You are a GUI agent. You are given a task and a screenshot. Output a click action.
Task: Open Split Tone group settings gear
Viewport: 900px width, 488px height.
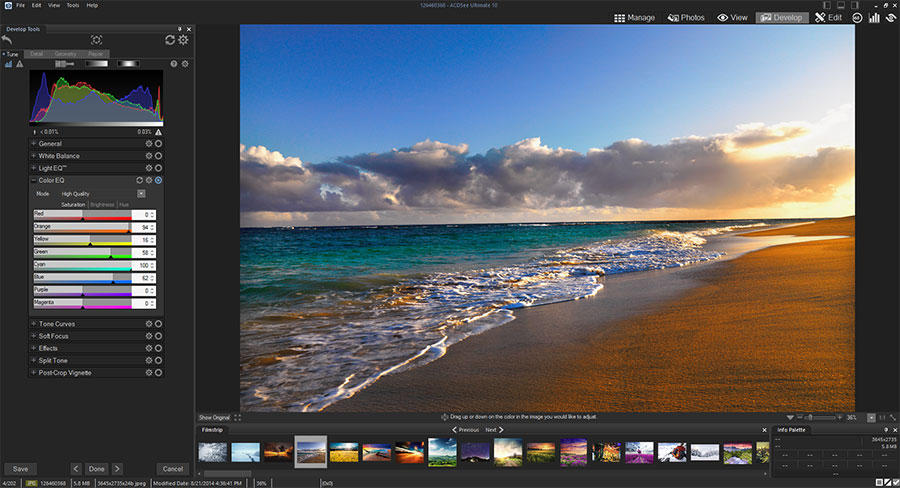(x=149, y=361)
